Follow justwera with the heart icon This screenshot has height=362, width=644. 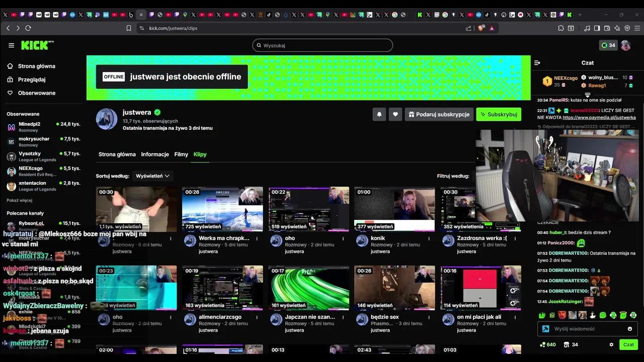(x=395, y=115)
